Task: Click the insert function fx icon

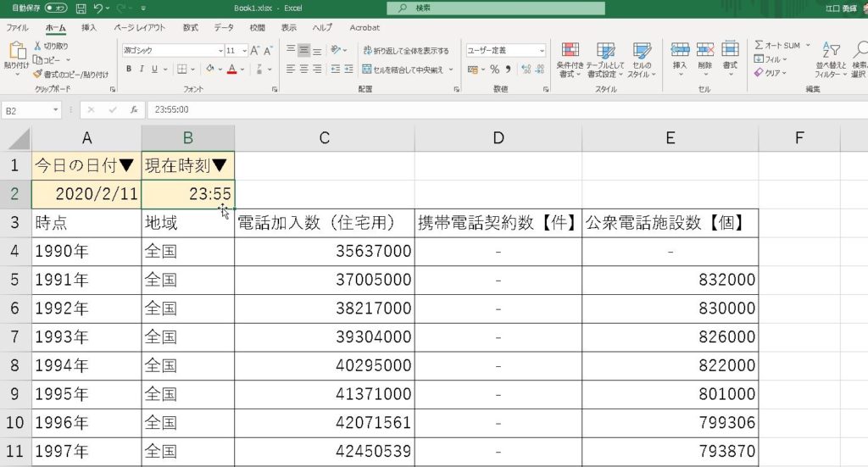Action: click(134, 110)
